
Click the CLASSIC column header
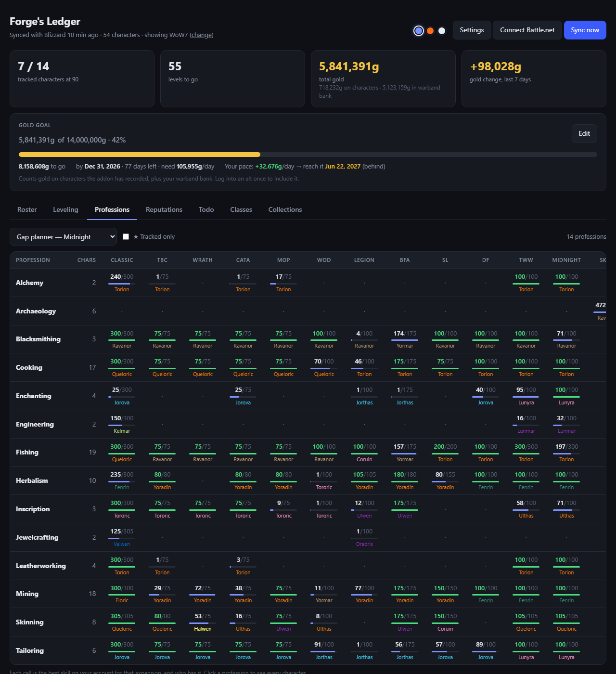pyautogui.click(x=122, y=260)
